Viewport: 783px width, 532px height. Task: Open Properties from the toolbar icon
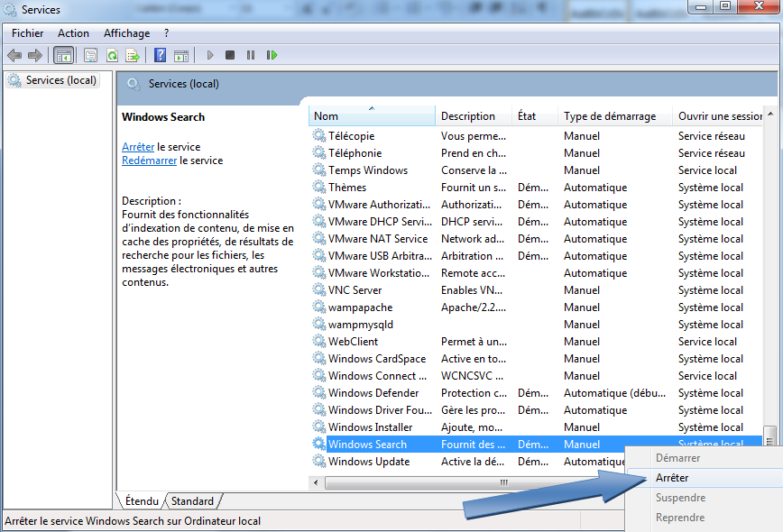click(x=90, y=55)
